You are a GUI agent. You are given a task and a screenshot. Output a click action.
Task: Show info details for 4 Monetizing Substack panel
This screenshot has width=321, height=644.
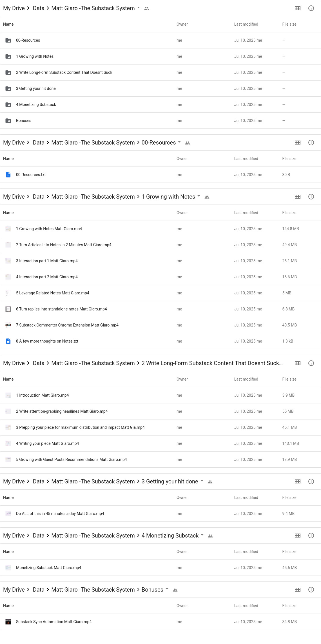(311, 536)
